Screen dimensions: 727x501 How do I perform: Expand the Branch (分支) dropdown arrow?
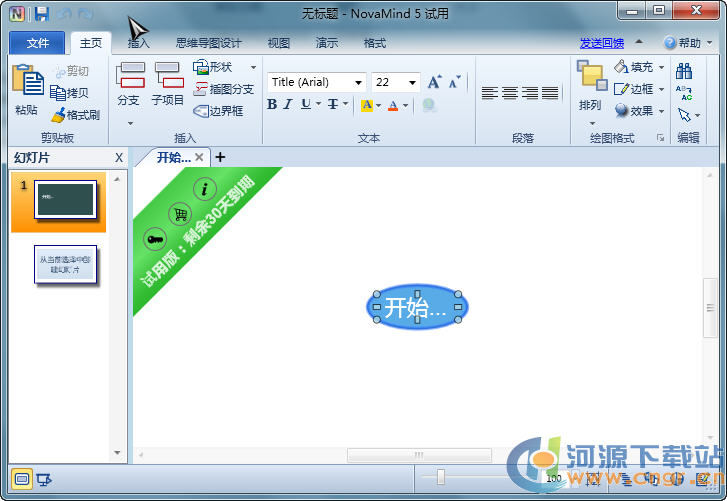(x=130, y=123)
